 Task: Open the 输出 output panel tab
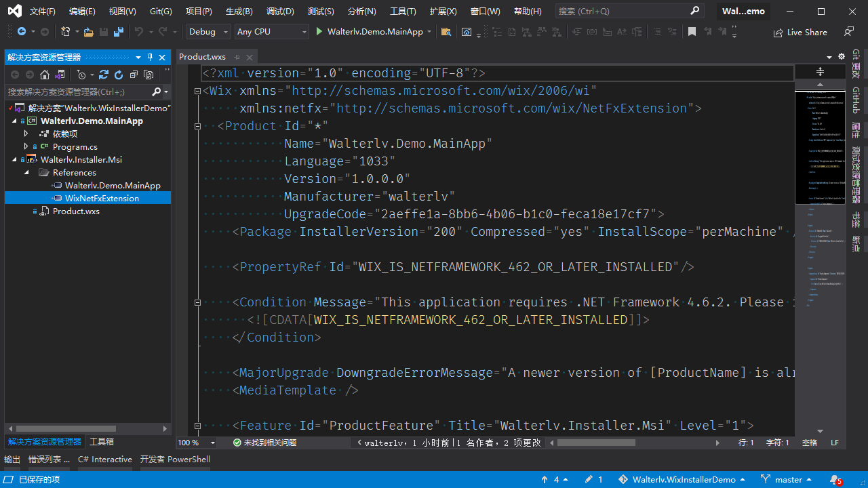pos(12,459)
